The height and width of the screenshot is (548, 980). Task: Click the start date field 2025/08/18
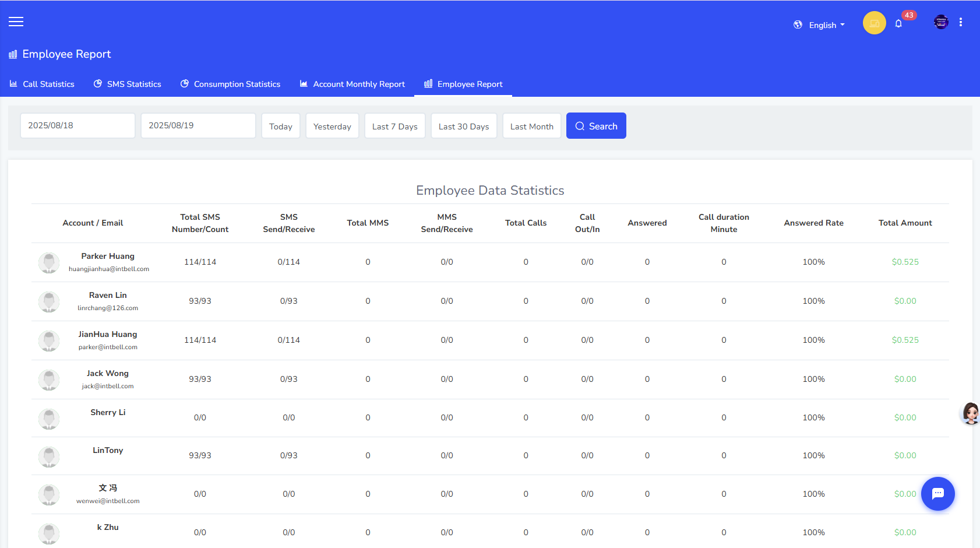pyautogui.click(x=77, y=126)
